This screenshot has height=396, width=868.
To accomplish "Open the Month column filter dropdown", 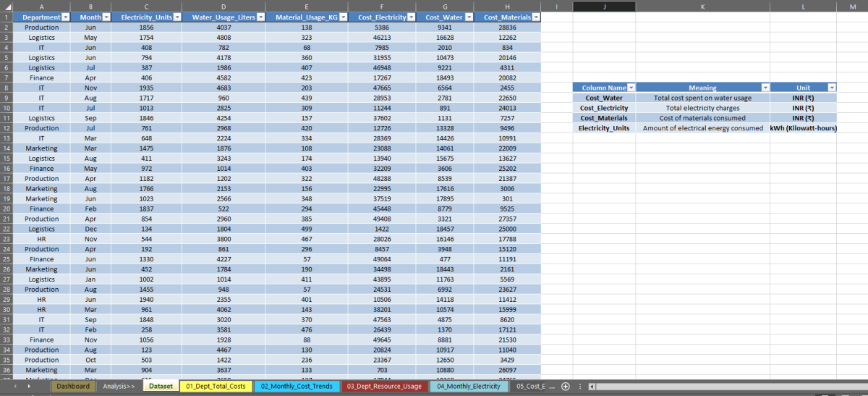I will coord(106,17).
